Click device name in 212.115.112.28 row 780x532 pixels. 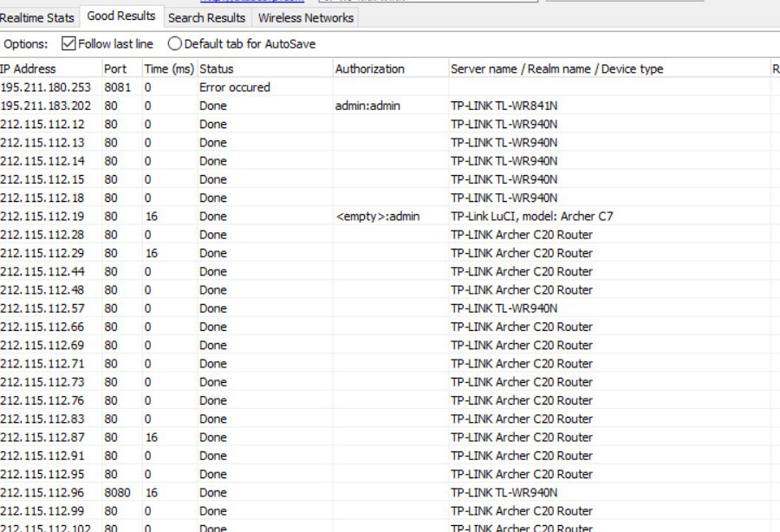522,235
